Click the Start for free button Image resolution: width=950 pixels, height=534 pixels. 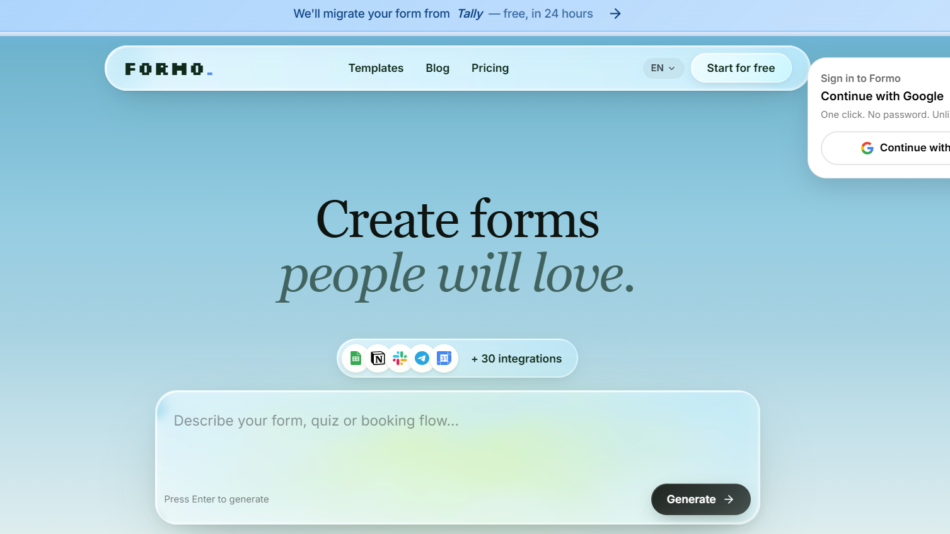740,68
